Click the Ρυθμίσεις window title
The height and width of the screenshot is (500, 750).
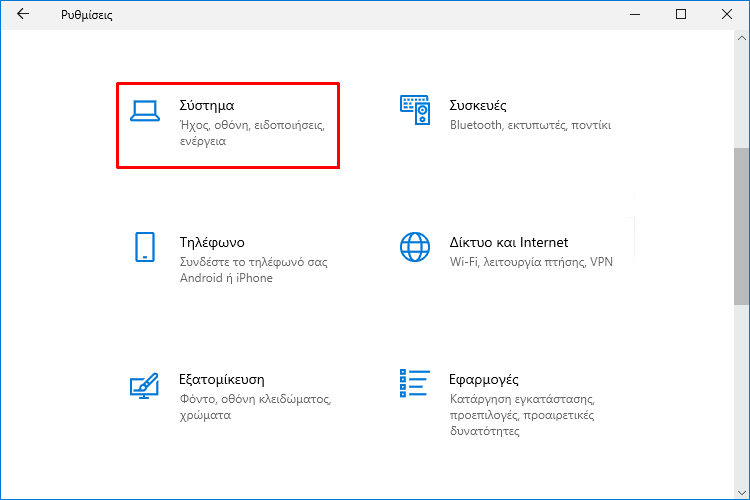click(87, 15)
